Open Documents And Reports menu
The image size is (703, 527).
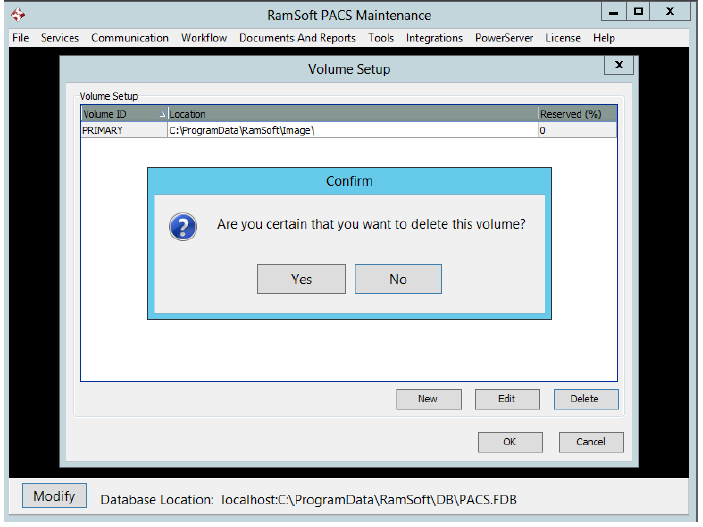[x=297, y=38]
